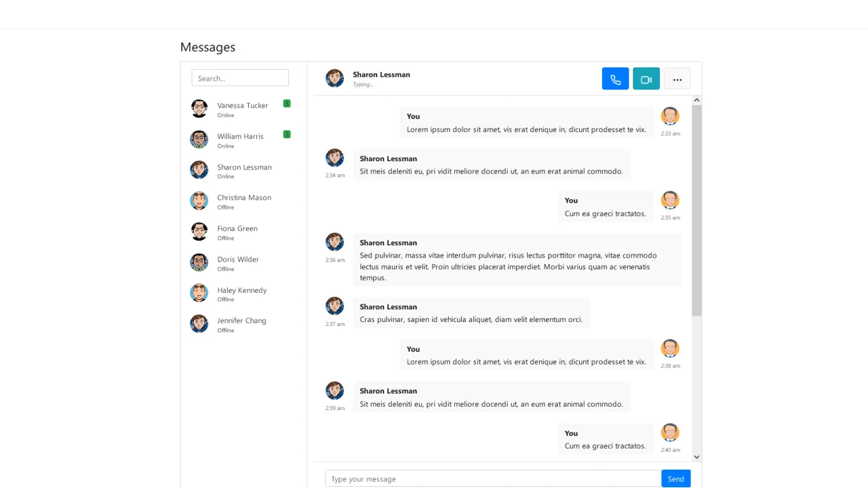The width and height of the screenshot is (868, 488).
Task: Click Sharon's avatar beside her 2:37 am message
Action: (334, 306)
